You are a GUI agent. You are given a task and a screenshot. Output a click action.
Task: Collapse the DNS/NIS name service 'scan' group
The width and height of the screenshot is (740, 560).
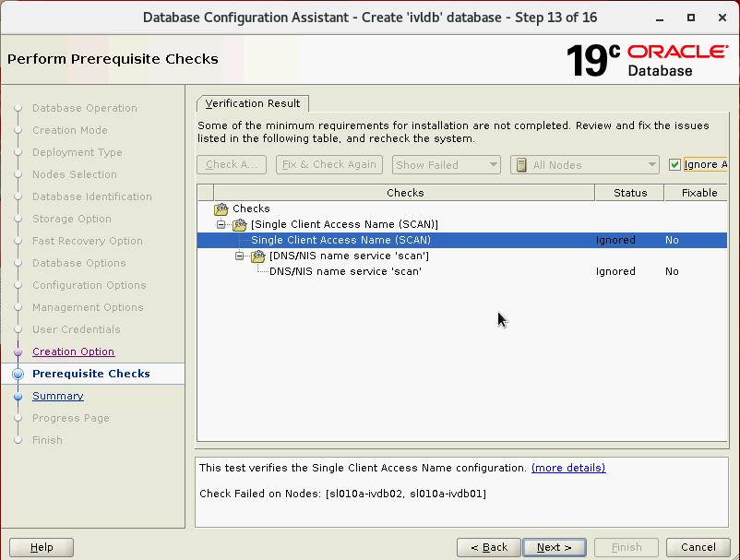coord(240,256)
